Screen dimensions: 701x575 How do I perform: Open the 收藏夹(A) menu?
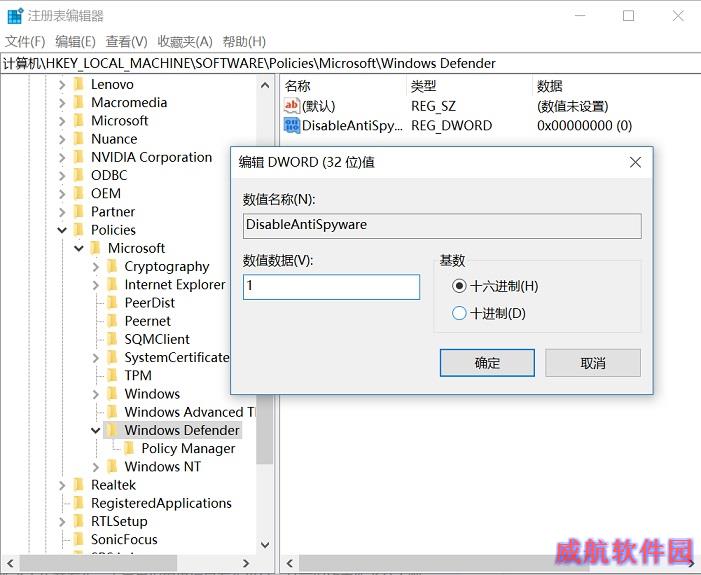coord(185,42)
